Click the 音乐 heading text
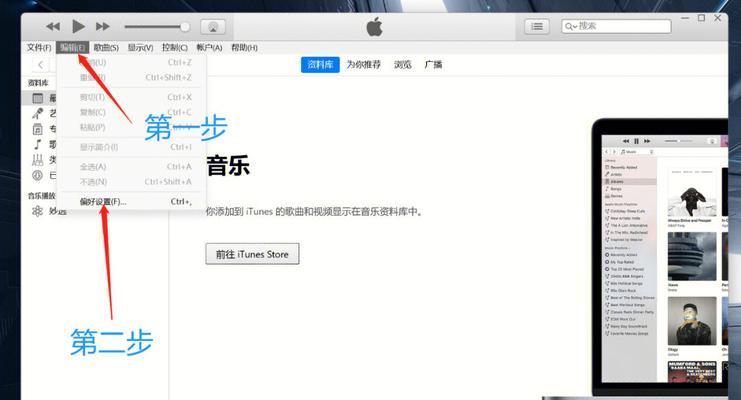This screenshot has width=741, height=400. [228, 166]
